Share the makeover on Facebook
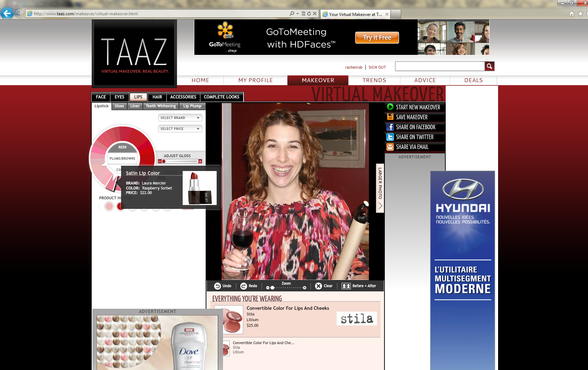588x370 pixels. [390, 127]
